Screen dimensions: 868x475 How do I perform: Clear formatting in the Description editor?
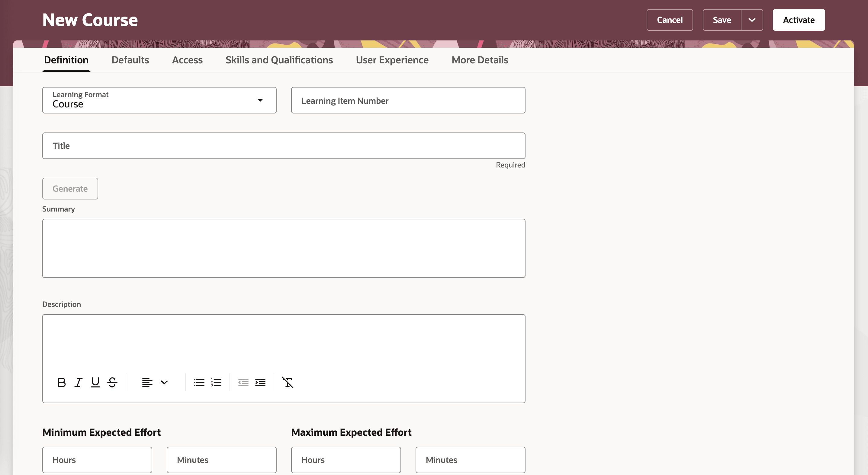coord(288,382)
